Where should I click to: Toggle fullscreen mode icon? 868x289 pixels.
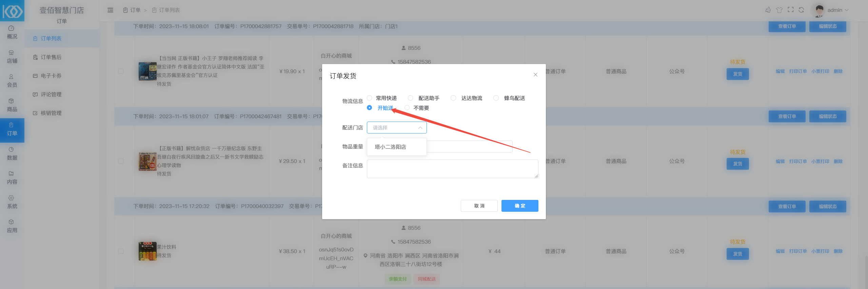pyautogui.click(x=790, y=10)
